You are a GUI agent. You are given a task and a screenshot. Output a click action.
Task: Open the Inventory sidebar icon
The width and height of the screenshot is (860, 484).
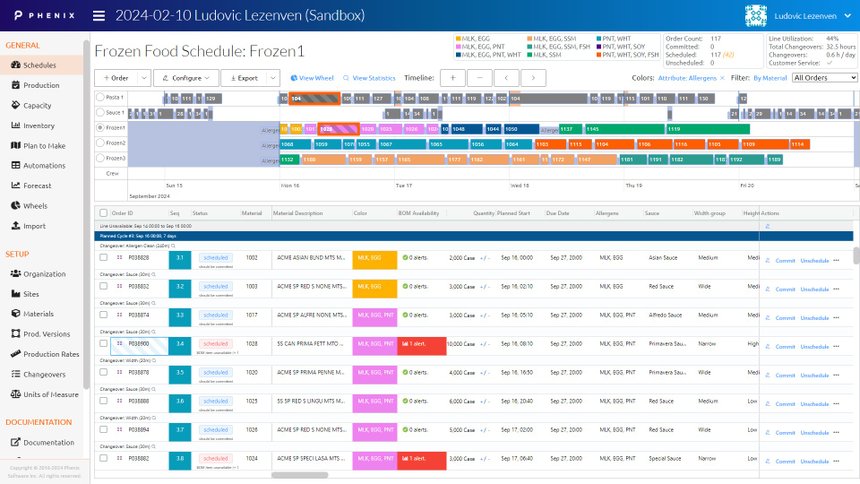[x=15, y=126]
